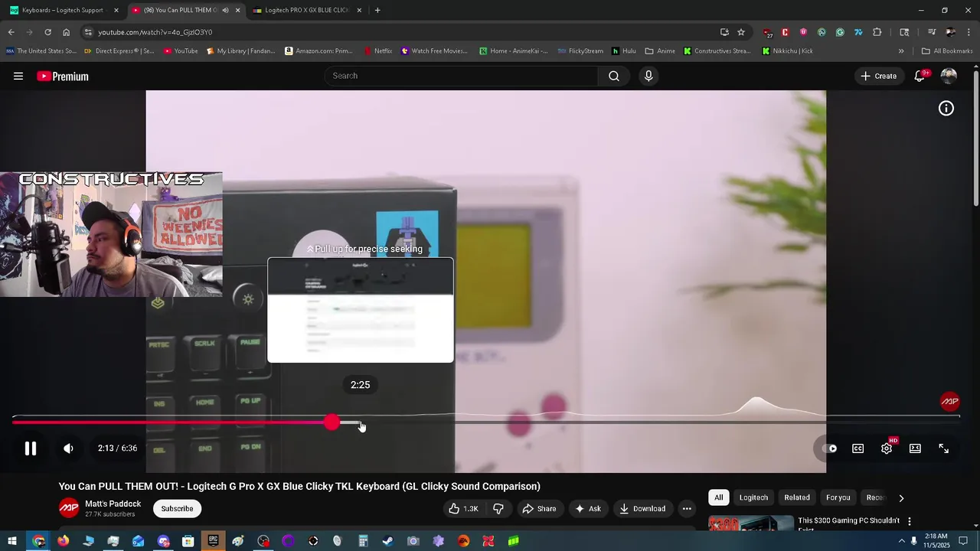The image size is (980, 551).
Task: Open Steam from the taskbar
Action: click(388, 541)
